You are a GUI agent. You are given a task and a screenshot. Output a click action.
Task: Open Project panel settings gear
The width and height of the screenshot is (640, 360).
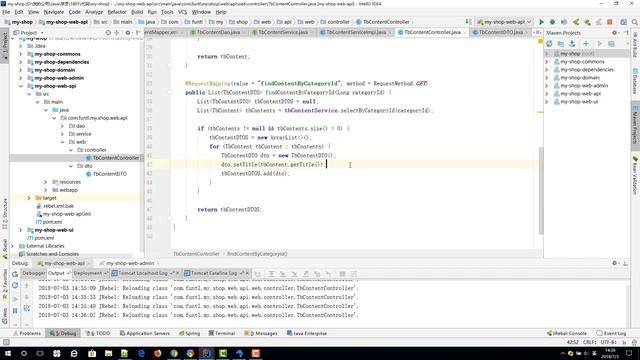pos(128,33)
